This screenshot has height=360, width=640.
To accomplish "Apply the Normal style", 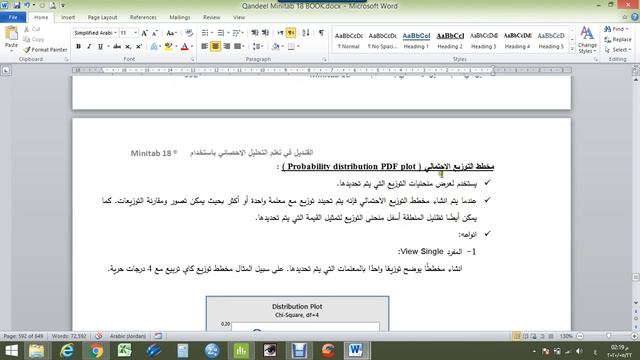I will click(349, 40).
